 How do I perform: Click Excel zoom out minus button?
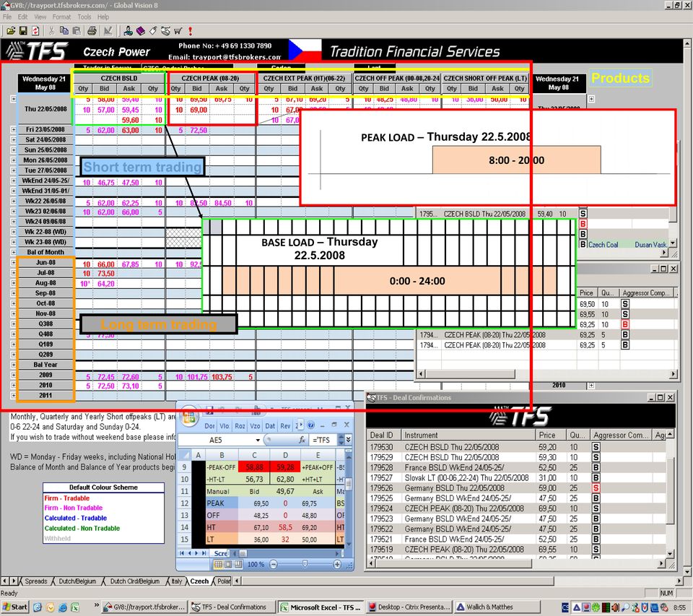point(273,564)
